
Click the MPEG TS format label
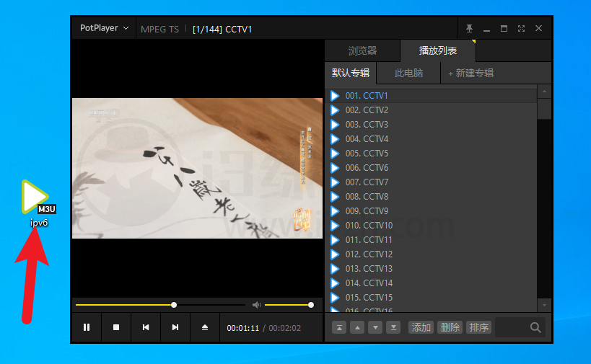pyautogui.click(x=159, y=29)
